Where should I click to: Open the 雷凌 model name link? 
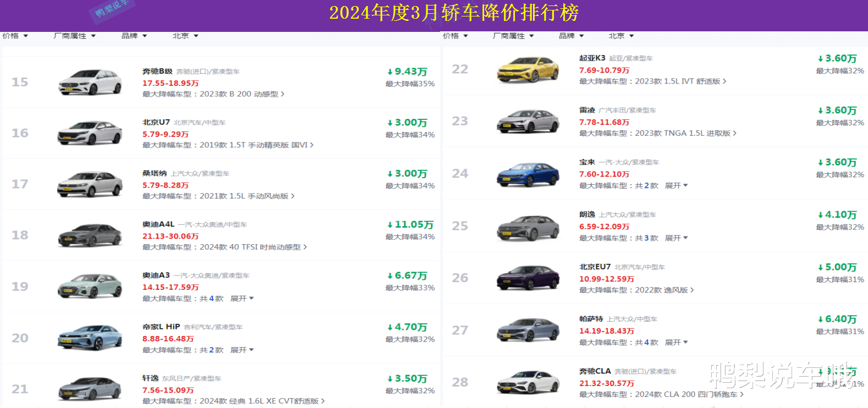tap(587, 110)
